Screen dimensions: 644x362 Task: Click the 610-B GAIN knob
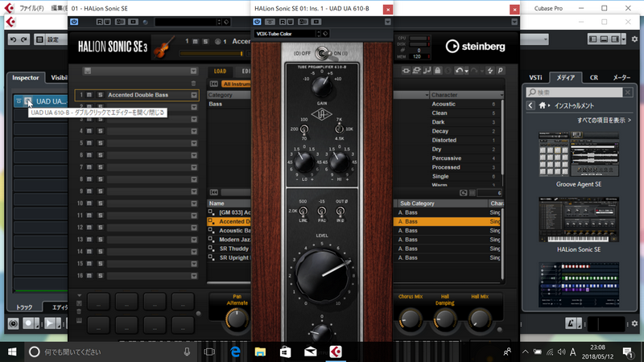tap(321, 85)
